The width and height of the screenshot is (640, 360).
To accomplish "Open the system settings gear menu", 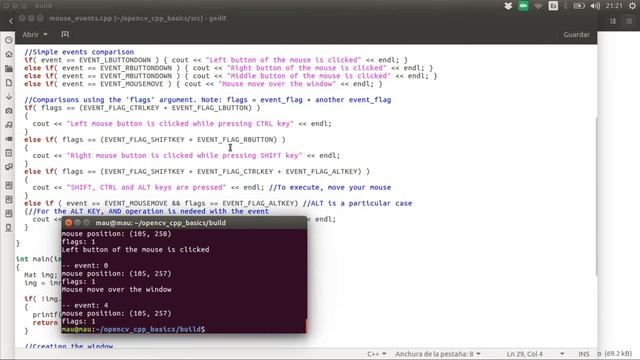I will (x=632, y=6).
